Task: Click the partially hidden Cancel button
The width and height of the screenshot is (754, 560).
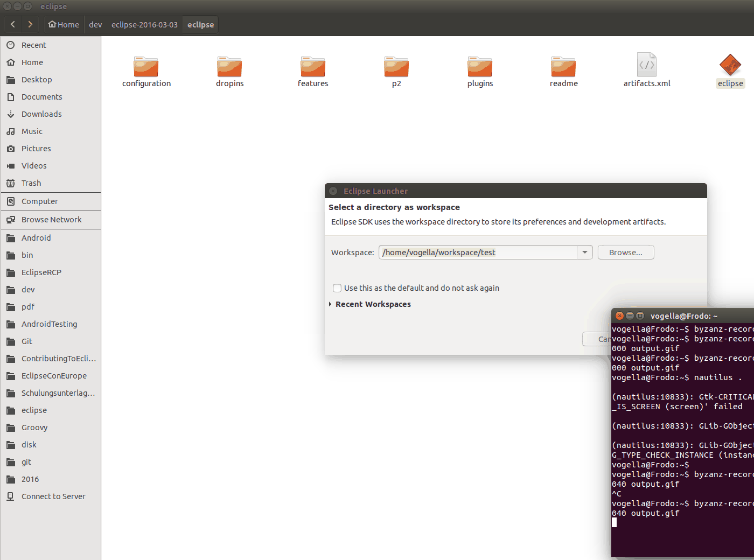Action: click(597, 339)
